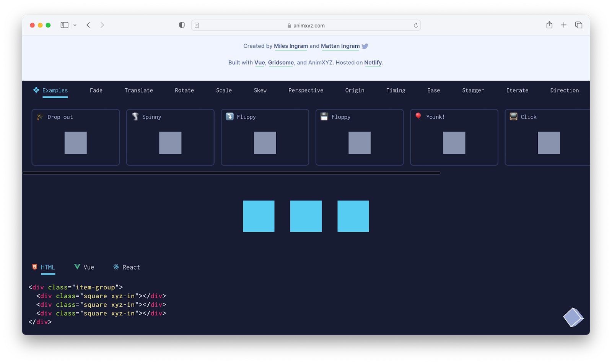Open the Miles Ingram link

(291, 46)
